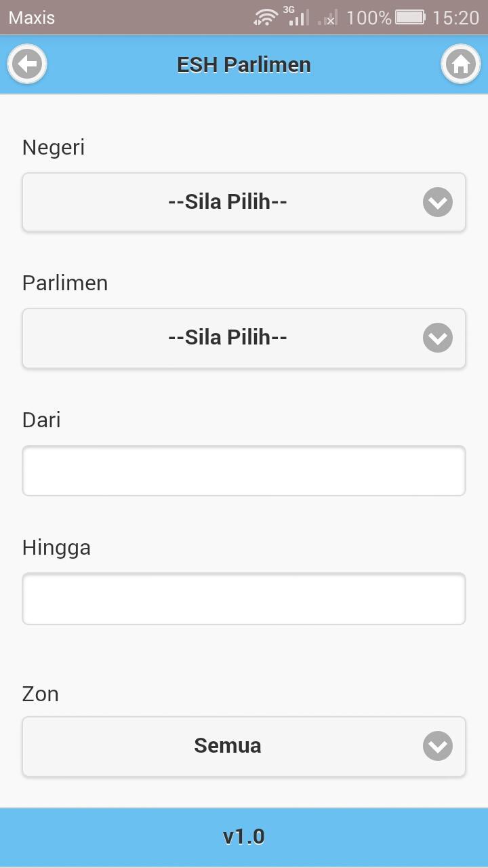
Task: Click the Zon dropdown chevron icon
Action: pos(438,746)
